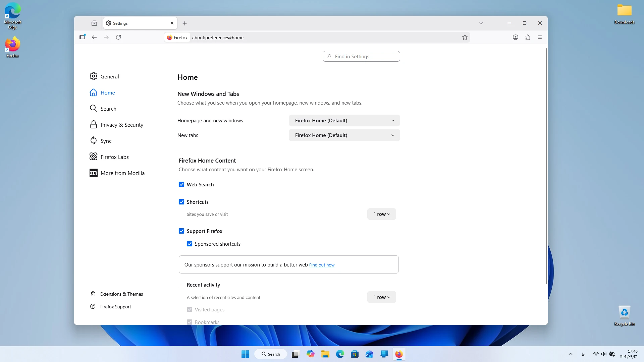Launch Copilot from the taskbar

(310, 354)
